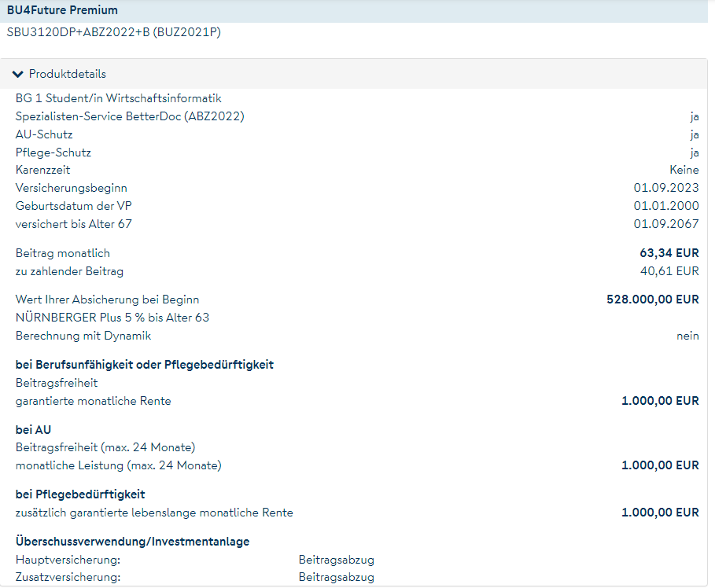The width and height of the screenshot is (715, 588).
Task: Click monthly premium amount 63,34 EUR
Action: [669, 253]
